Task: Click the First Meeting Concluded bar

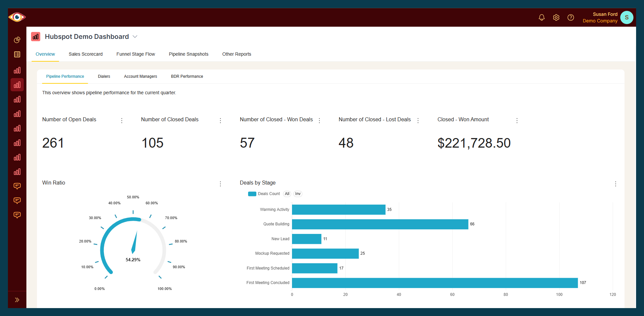Action: pyautogui.click(x=435, y=283)
